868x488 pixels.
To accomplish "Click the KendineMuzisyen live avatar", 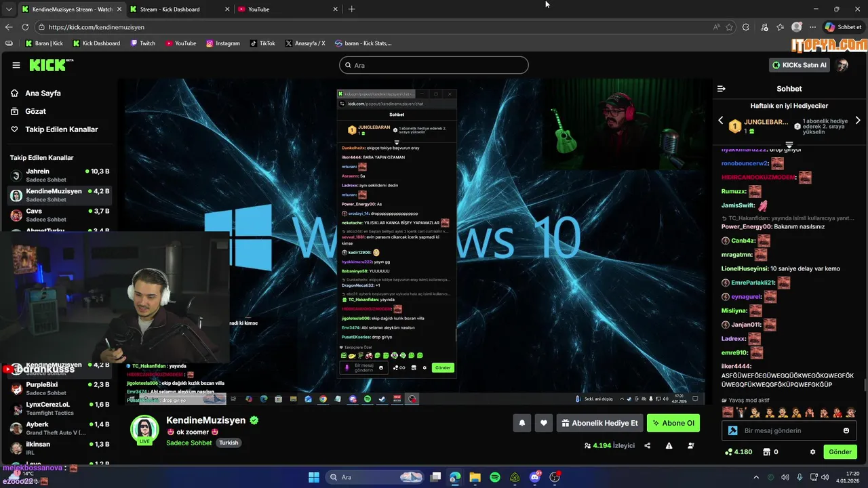I will 144,430.
